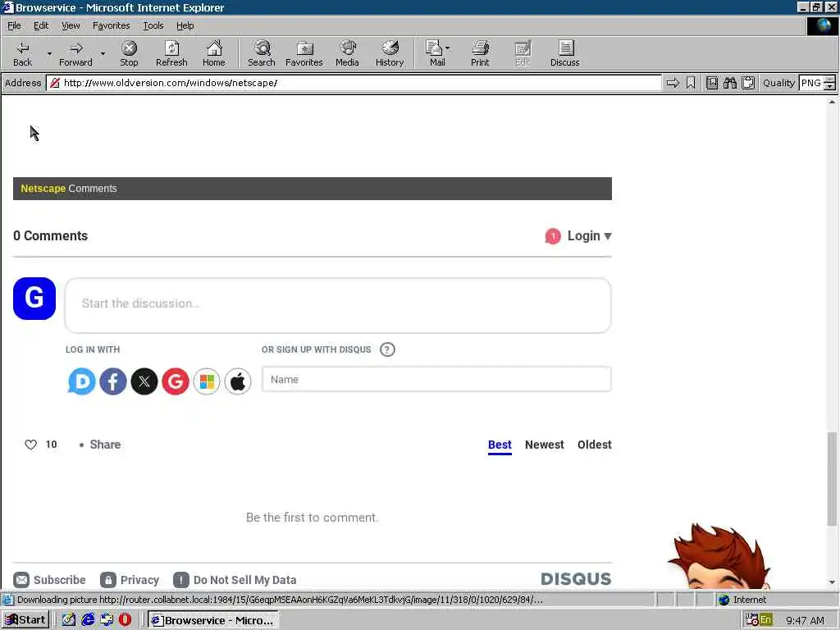Open the View menu
Screen dimensions: 840x630
[71, 25]
